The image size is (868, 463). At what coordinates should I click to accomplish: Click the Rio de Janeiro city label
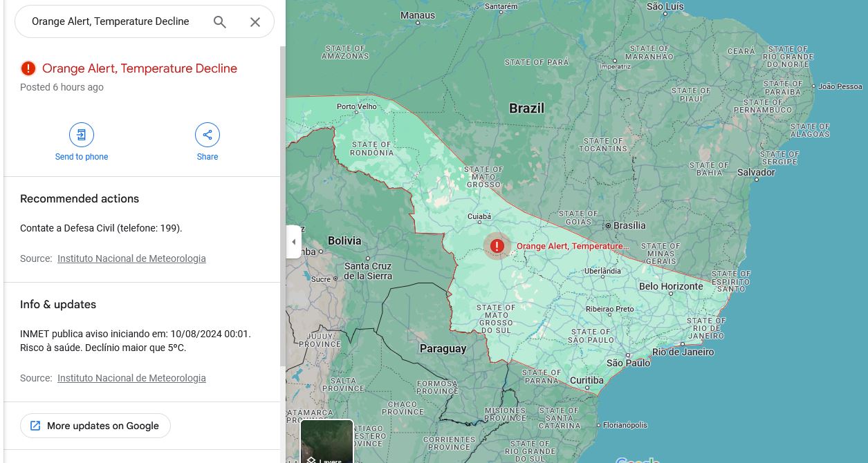tap(683, 352)
